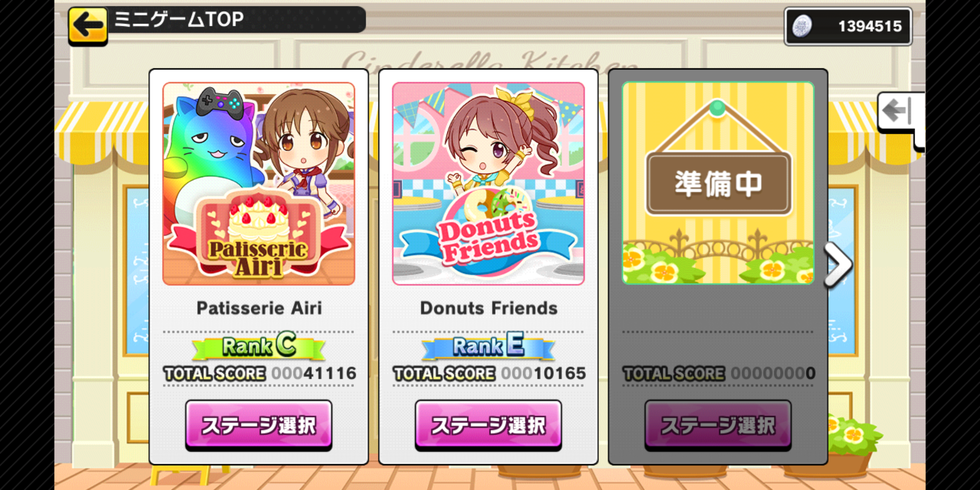
Task: Tap the Donuts Friends title text
Action: [489, 308]
